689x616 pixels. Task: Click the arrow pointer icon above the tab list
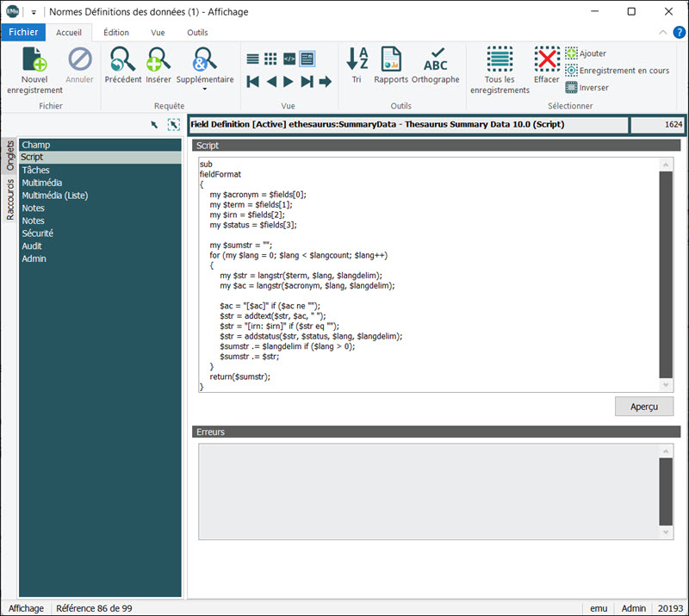click(x=154, y=125)
